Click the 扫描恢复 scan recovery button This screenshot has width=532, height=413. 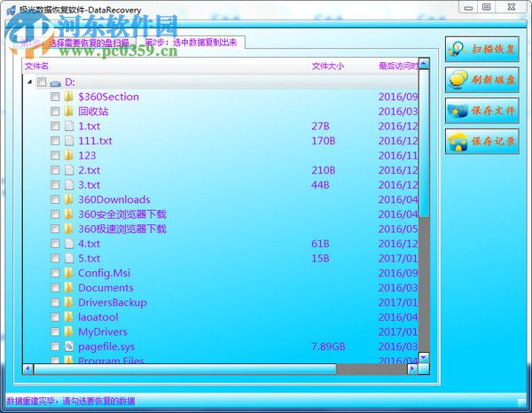pyautogui.click(x=482, y=49)
